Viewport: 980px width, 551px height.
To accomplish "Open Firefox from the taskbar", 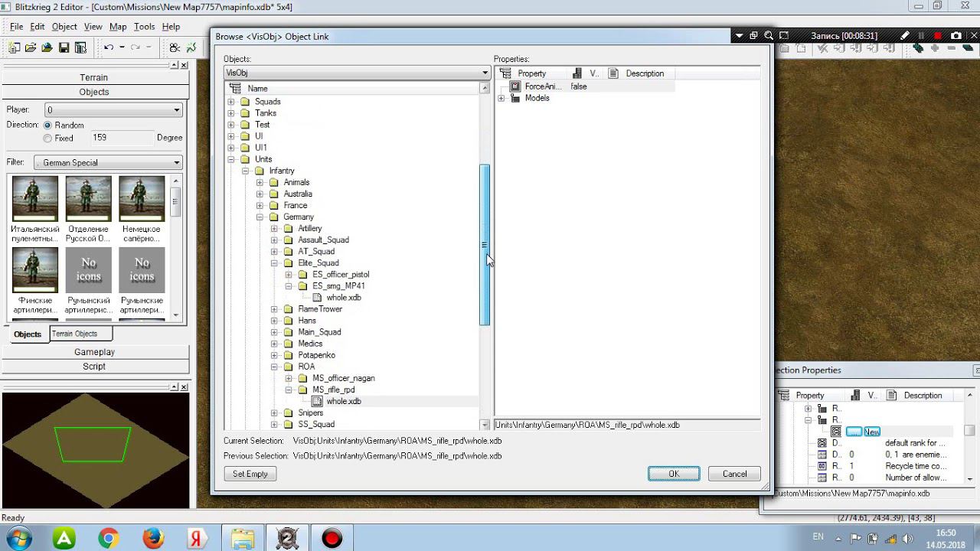I will click(x=153, y=539).
